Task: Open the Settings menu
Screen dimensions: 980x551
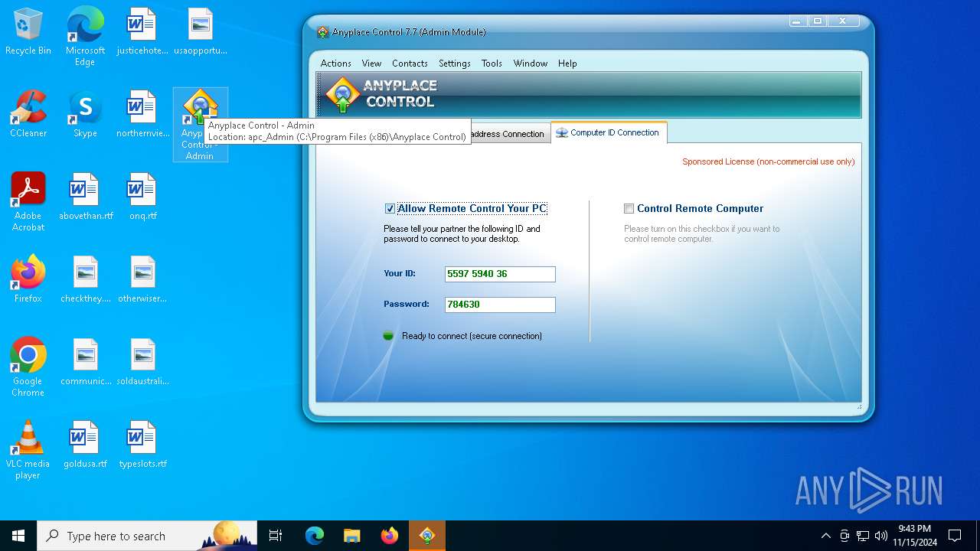Action: pos(455,64)
